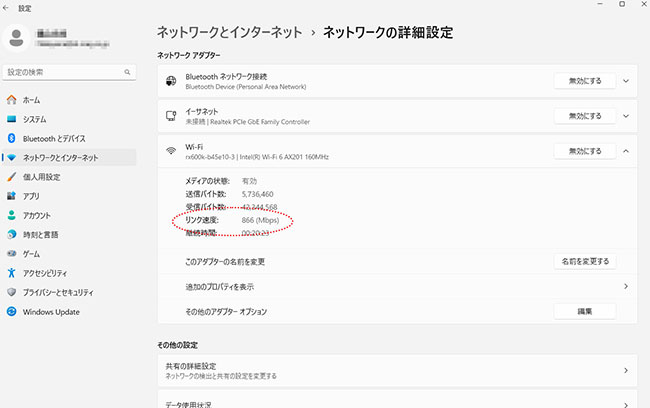The width and height of the screenshot is (650, 408).
Task: Click 名前を変更する button for the adapter
Action: tap(584, 261)
